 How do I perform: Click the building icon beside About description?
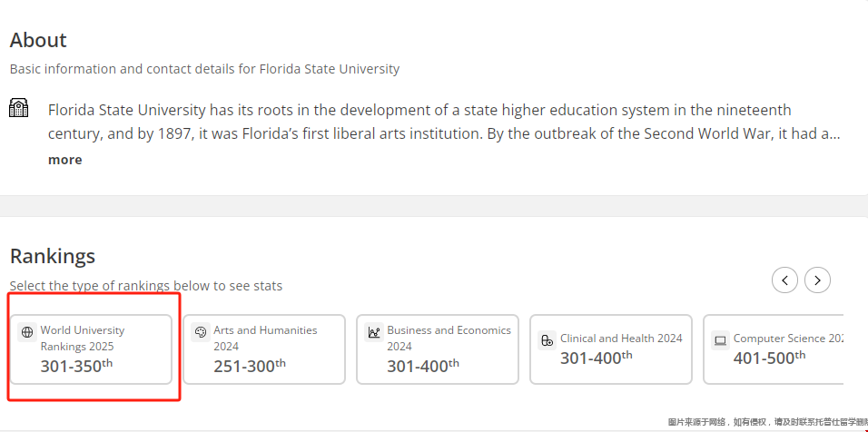[x=19, y=107]
